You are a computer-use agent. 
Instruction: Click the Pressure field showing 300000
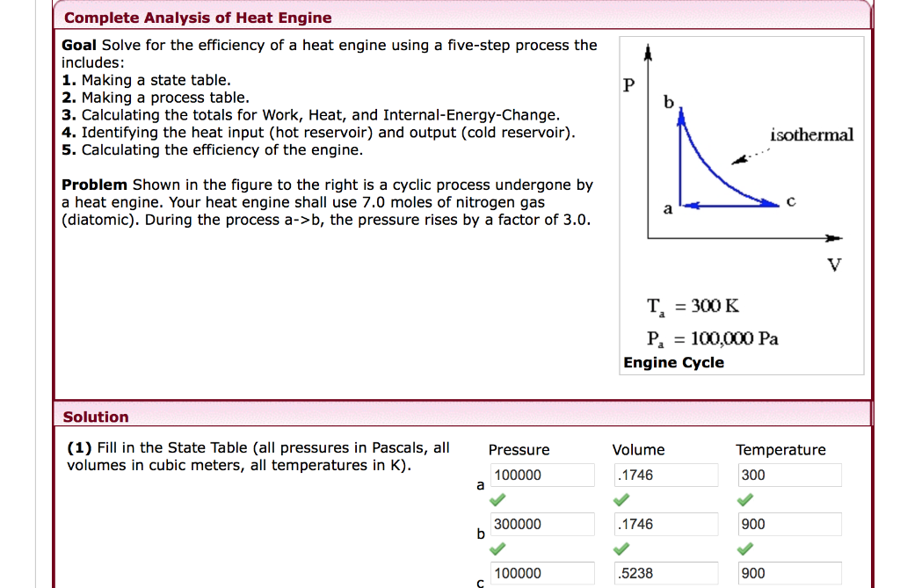click(x=541, y=524)
